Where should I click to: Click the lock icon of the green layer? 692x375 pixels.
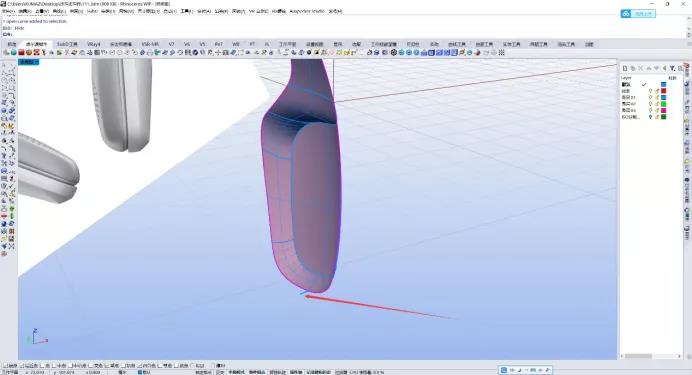pos(657,104)
